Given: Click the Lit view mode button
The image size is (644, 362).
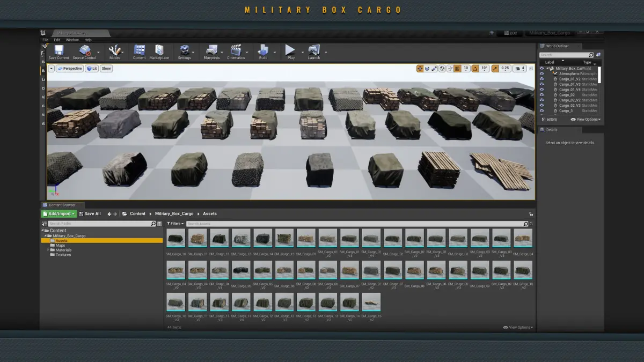Looking at the screenshot, I should click(92, 69).
